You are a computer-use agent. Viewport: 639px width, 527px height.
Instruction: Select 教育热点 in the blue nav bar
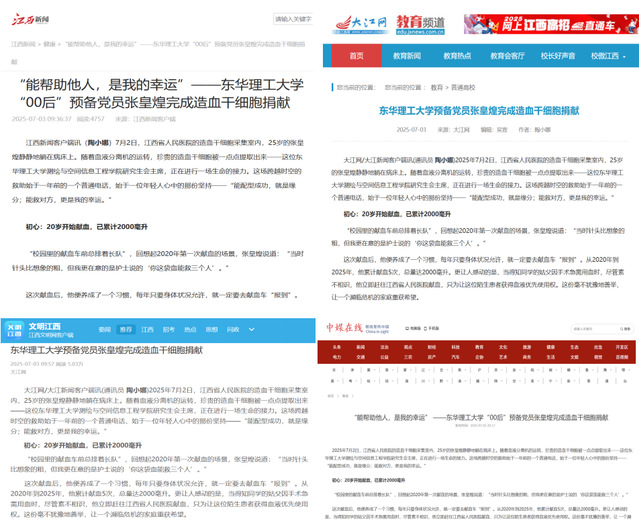(x=457, y=56)
